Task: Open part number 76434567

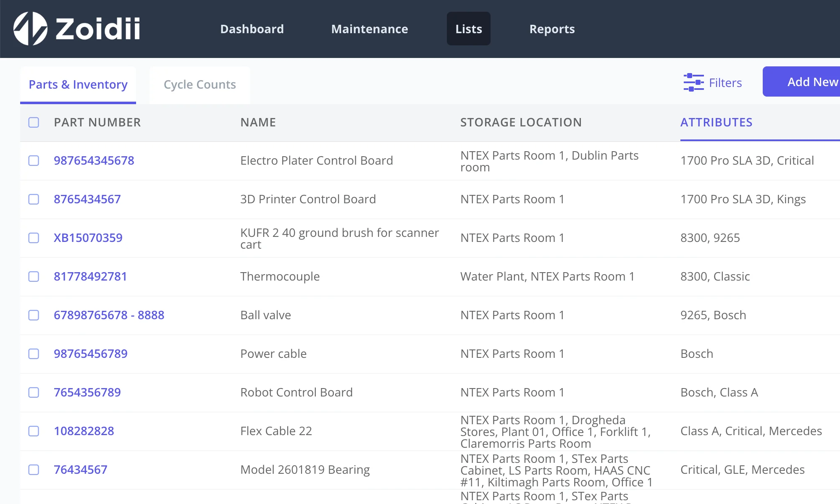Action: (81, 470)
